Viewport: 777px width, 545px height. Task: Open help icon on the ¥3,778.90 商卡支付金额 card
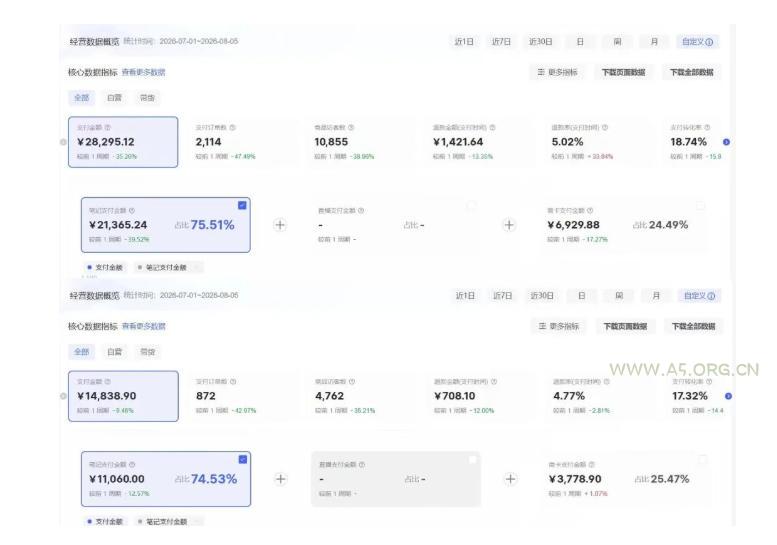click(x=591, y=465)
